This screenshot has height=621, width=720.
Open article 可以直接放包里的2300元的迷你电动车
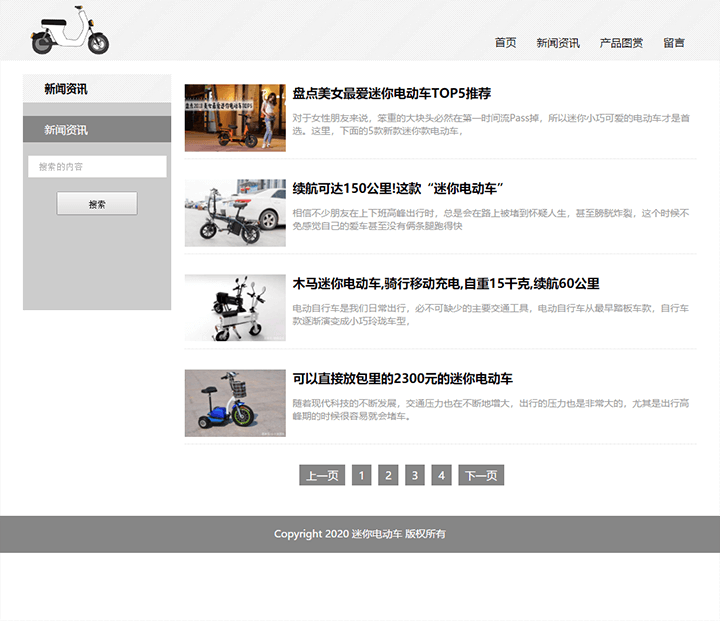(402, 379)
